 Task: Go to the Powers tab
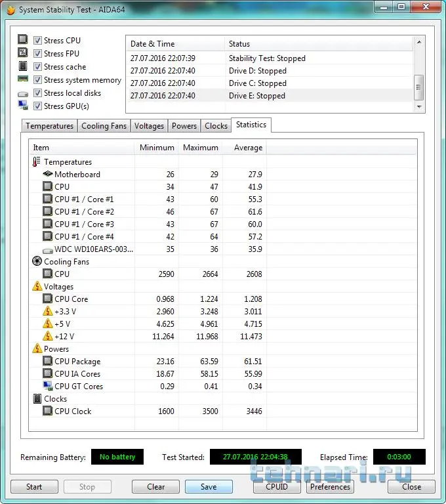point(184,126)
